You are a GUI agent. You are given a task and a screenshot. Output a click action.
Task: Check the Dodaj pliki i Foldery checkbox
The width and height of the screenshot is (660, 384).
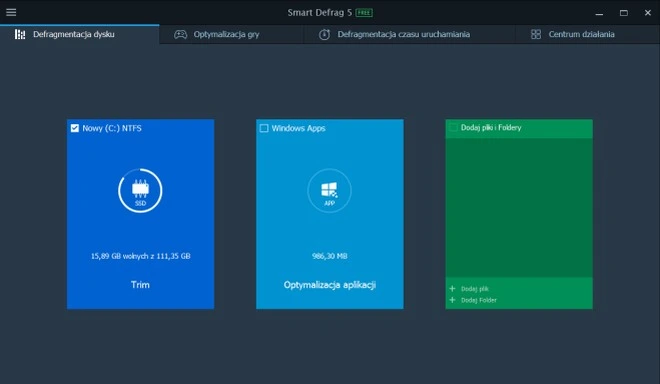point(453,127)
